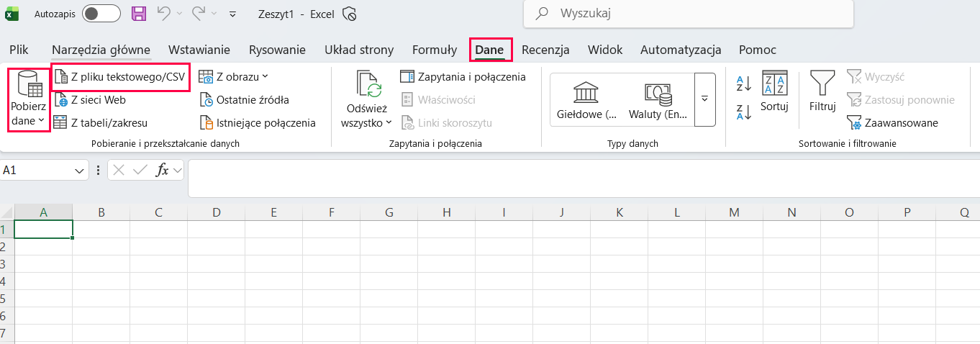Open the Customize Quick Access Toolbar dropdown
This screenshot has width=980, height=344.
coord(232,14)
